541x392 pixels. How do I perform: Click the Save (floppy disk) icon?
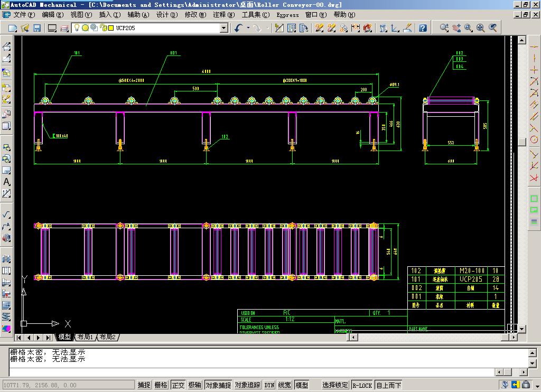click(37, 28)
